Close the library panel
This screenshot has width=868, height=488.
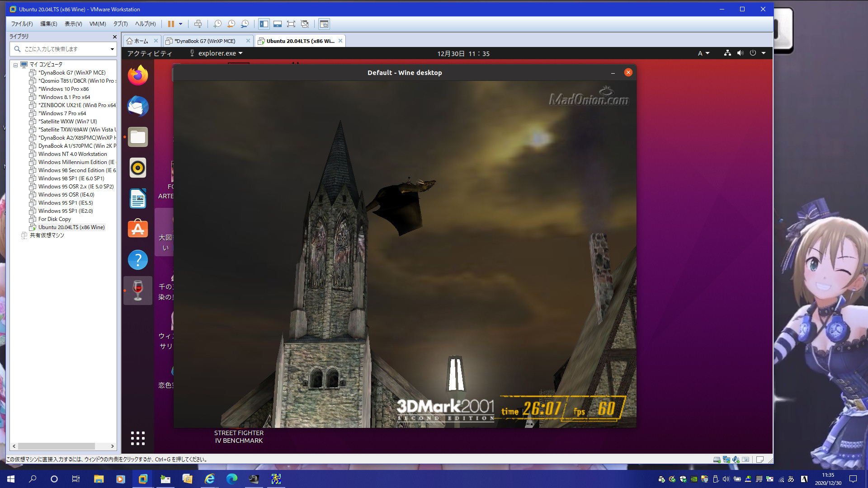pyautogui.click(x=114, y=37)
